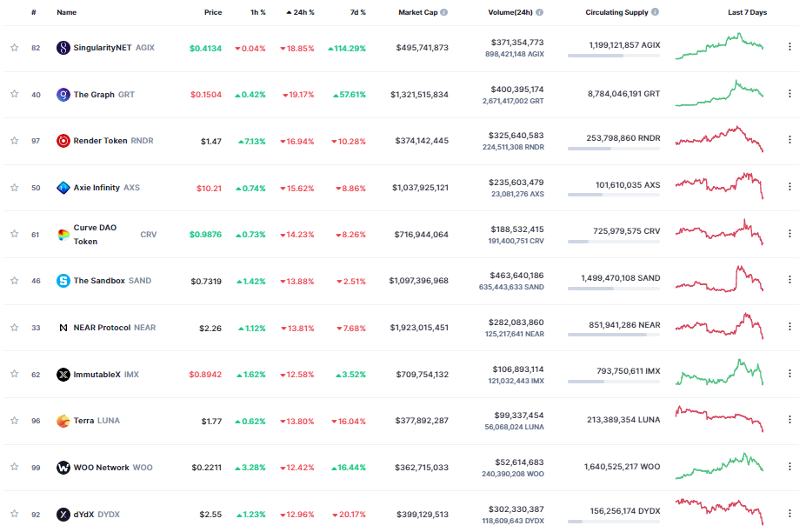
Task: Click the WOO Network coin logo
Action: pos(63,468)
